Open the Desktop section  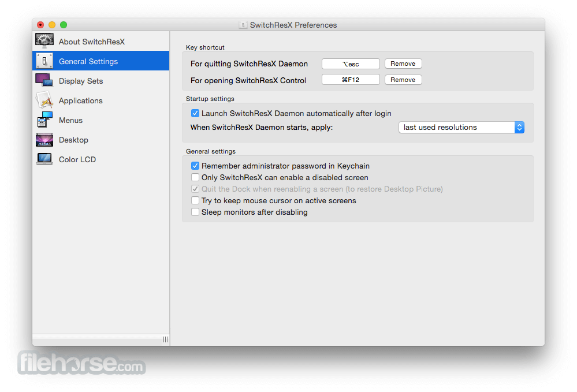(73, 140)
